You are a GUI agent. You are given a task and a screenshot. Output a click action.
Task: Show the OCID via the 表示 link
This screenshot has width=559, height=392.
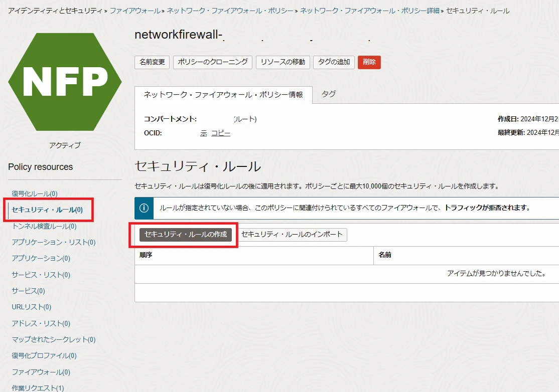[x=203, y=133]
